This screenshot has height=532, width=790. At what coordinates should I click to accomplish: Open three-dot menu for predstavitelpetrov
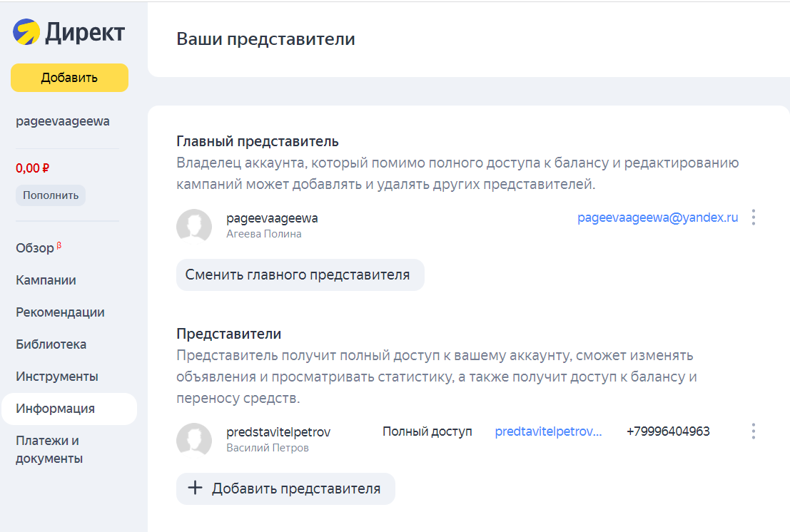754,431
